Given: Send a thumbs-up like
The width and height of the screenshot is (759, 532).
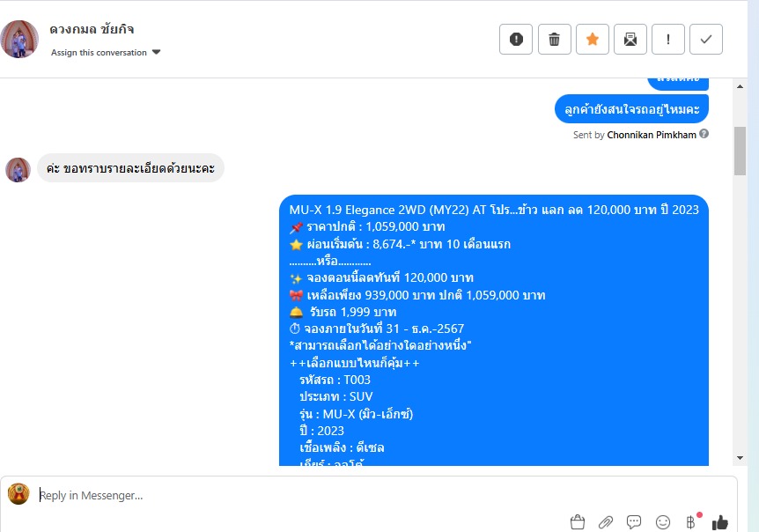Looking at the screenshot, I should coord(719,521).
